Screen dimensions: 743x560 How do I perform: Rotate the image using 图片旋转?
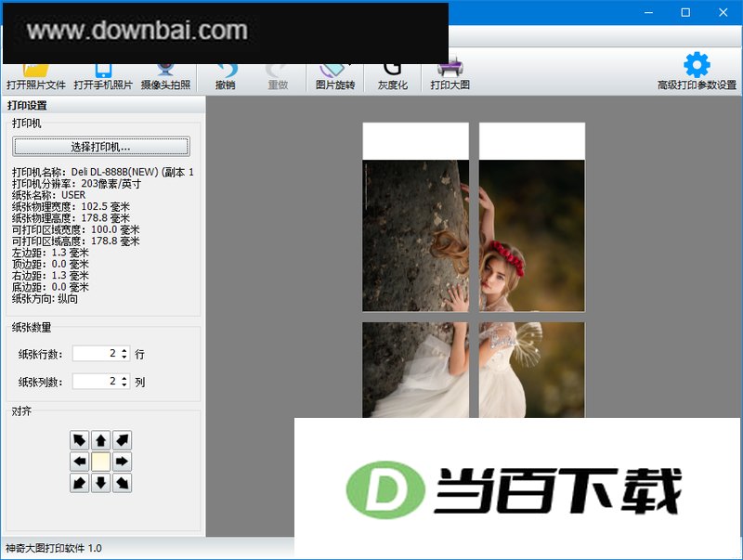[x=335, y=77]
